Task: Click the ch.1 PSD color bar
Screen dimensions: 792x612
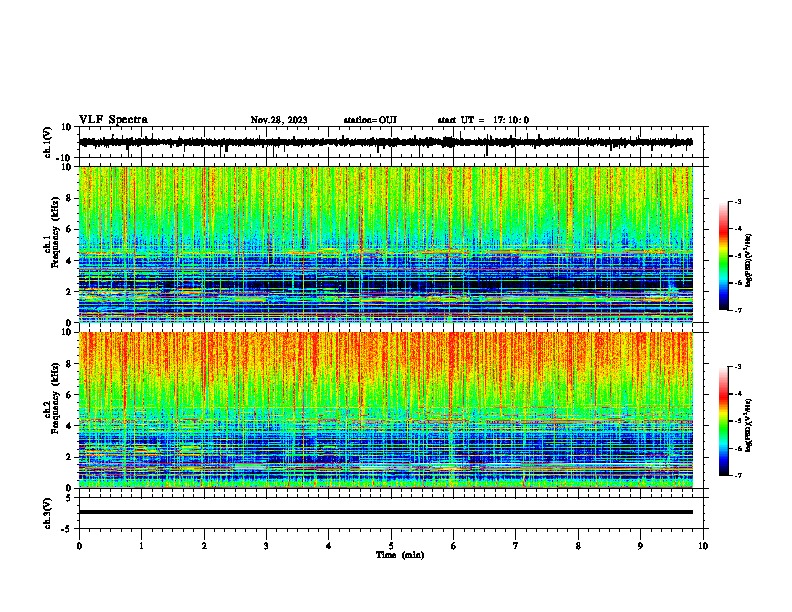Action: [x=724, y=256]
